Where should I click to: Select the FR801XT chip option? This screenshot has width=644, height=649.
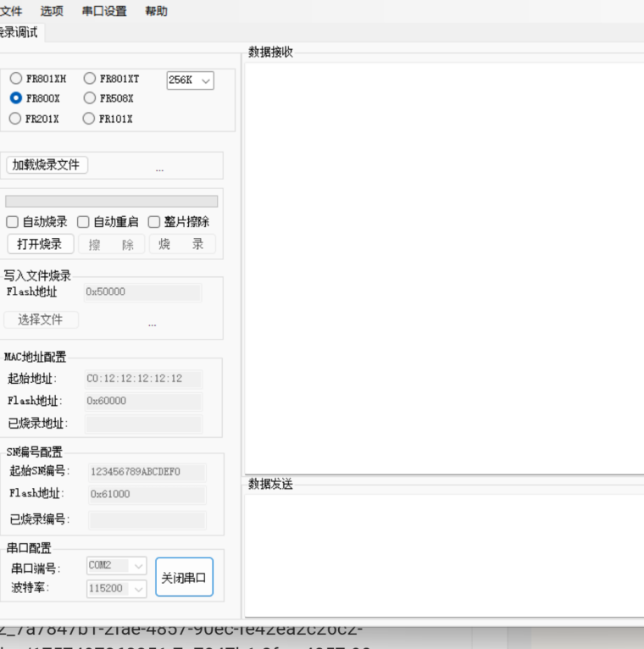[90, 79]
